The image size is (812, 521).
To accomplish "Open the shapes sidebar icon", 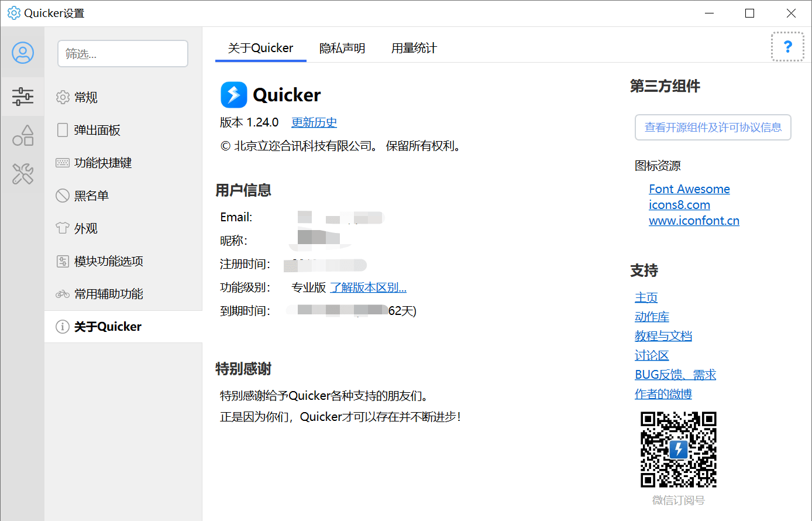I will [23, 135].
